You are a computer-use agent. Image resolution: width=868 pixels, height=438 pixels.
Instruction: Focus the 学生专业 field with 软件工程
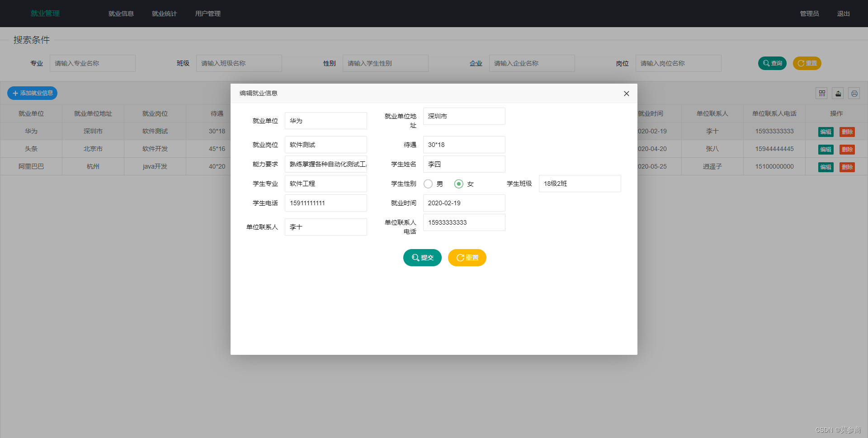point(326,184)
